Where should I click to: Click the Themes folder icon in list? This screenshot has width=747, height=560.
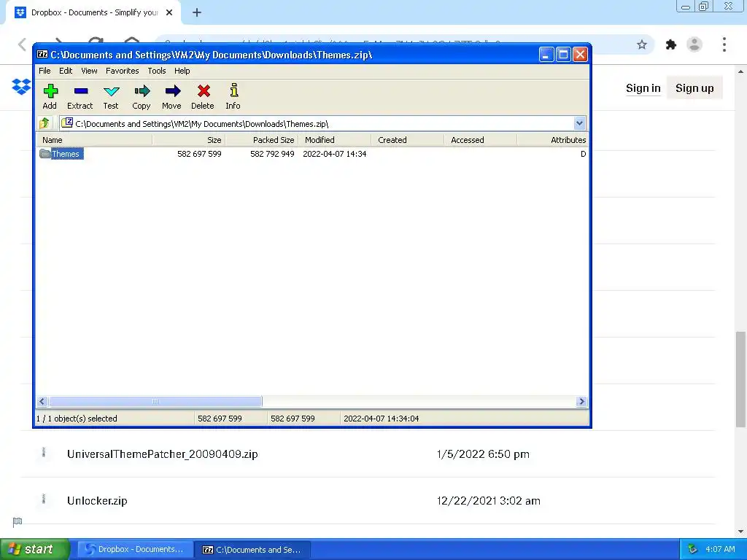(x=45, y=153)
